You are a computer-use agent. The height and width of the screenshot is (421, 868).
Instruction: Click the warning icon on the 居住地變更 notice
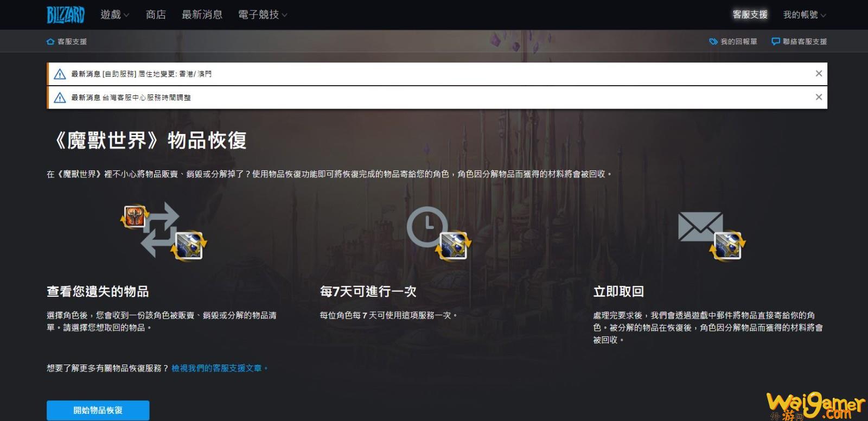coord(60,74)
